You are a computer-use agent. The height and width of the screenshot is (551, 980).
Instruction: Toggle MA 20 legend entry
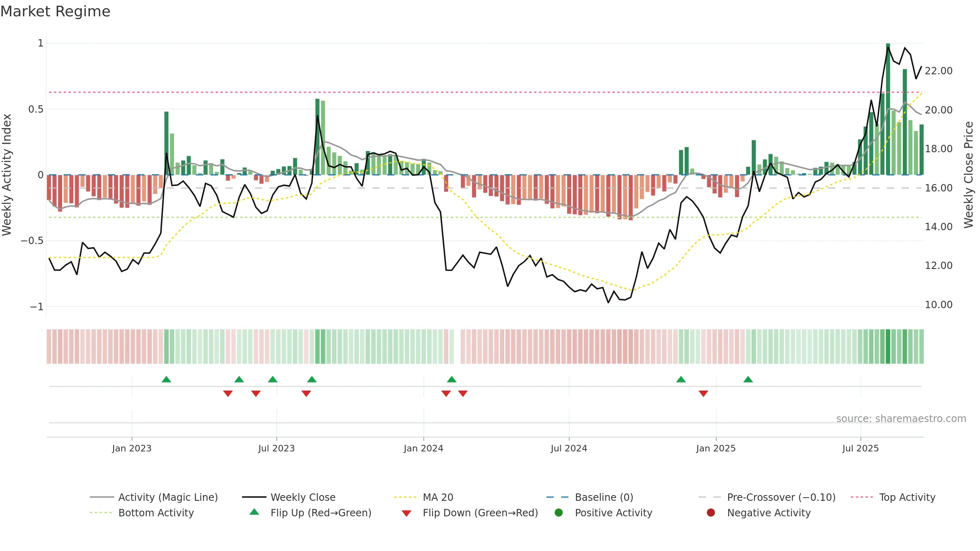pos(423,497)
